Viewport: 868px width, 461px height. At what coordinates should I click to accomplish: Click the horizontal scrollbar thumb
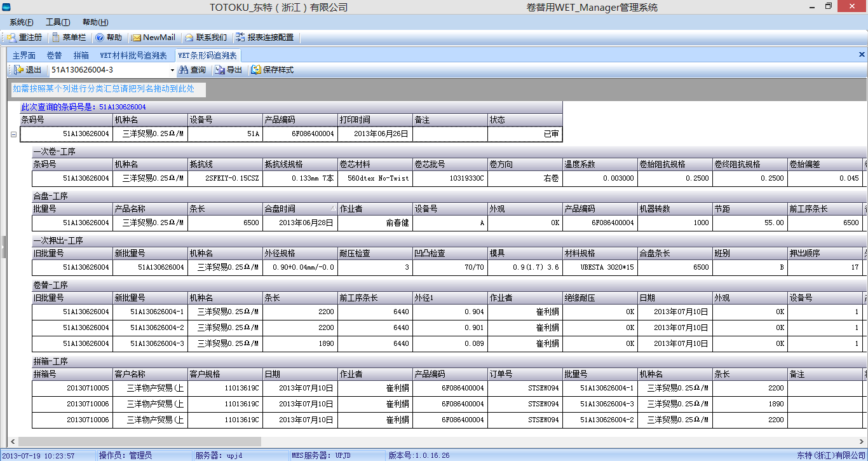pyautogui.click(x=140, y=441)
